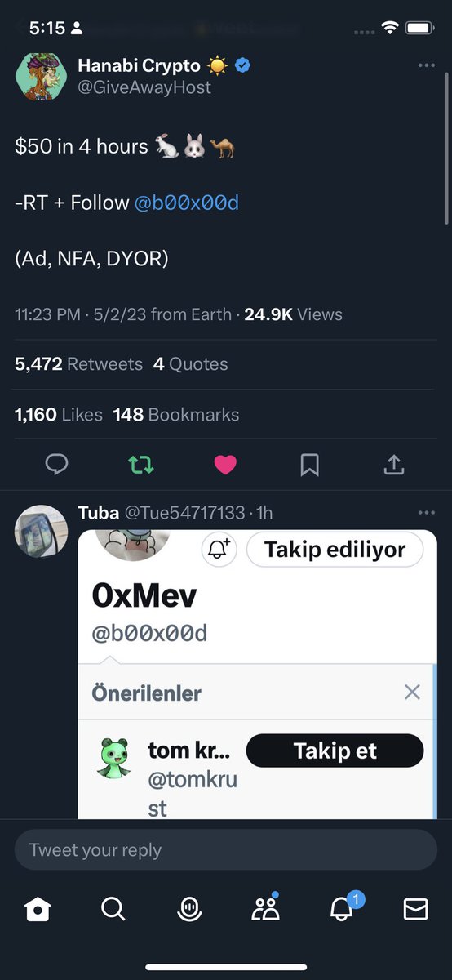Viewport: 452px width, 980px height.
Task: Open the Messages envelope icon
Action: (x=416, y=909)
